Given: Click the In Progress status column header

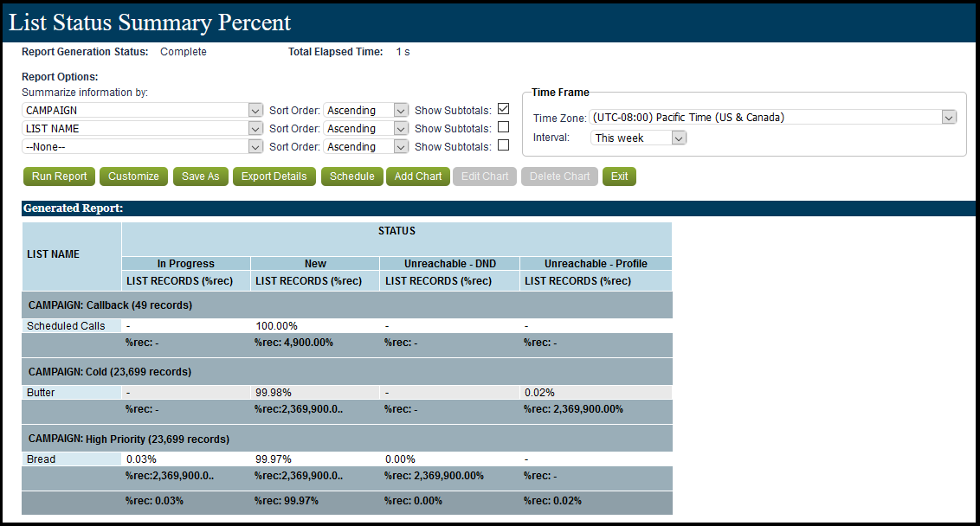Looking at the screenshot, I should (186, 264).
